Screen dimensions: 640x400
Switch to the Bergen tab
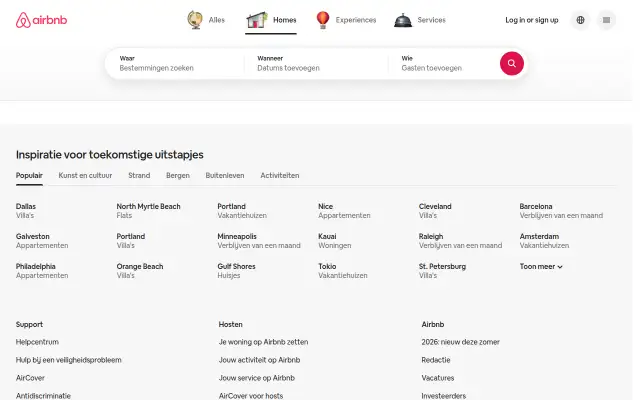click(x=178, y=176)
